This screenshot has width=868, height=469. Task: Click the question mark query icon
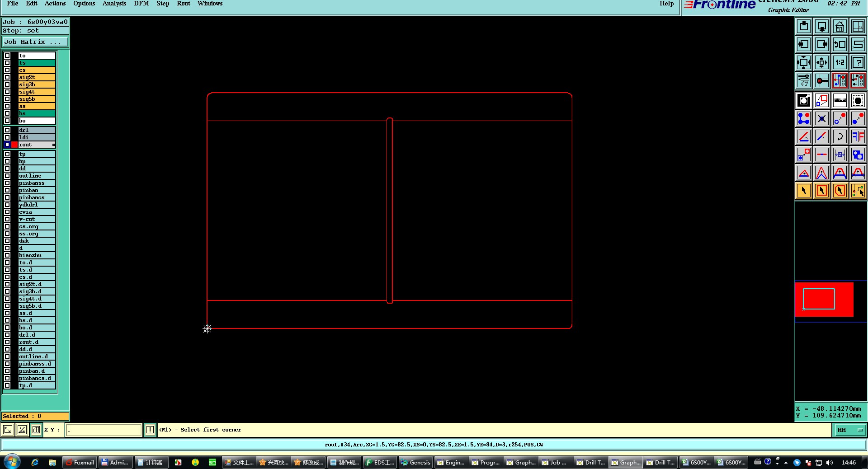point(858,62)
